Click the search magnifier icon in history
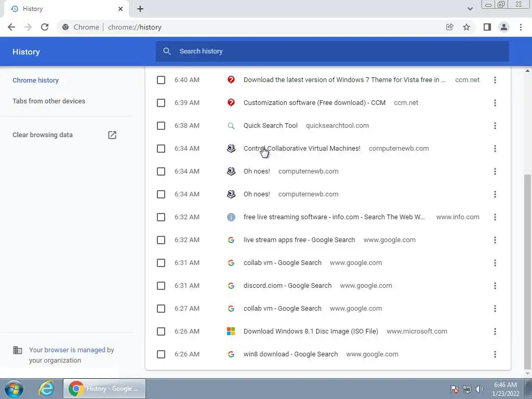 (x=167, y=51)
